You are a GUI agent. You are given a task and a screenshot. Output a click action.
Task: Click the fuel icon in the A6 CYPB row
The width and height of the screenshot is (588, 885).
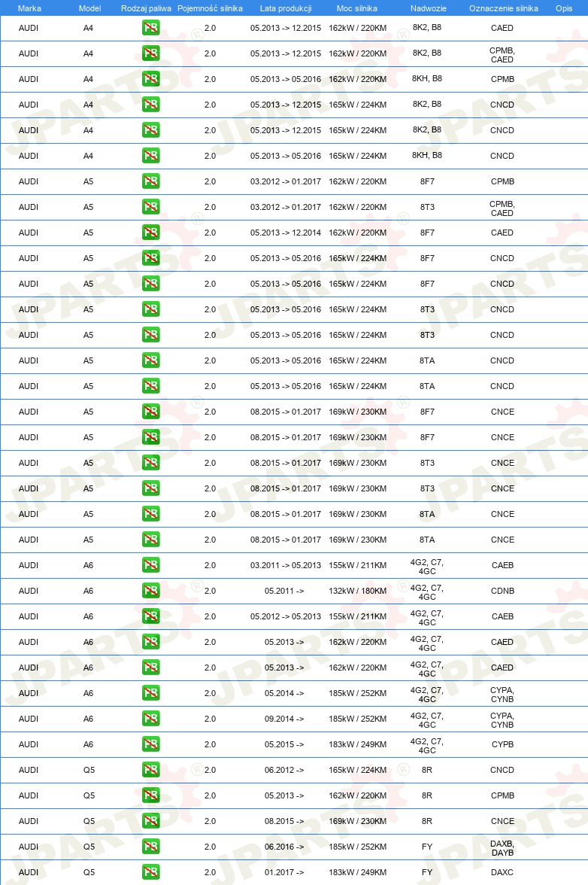click(x=150, y=744)
